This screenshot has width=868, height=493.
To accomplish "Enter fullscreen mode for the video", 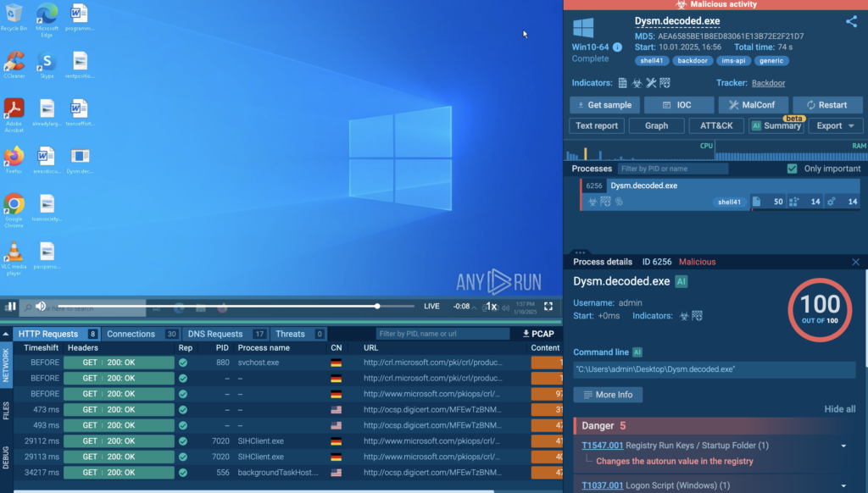I will (x=548, y=307).
